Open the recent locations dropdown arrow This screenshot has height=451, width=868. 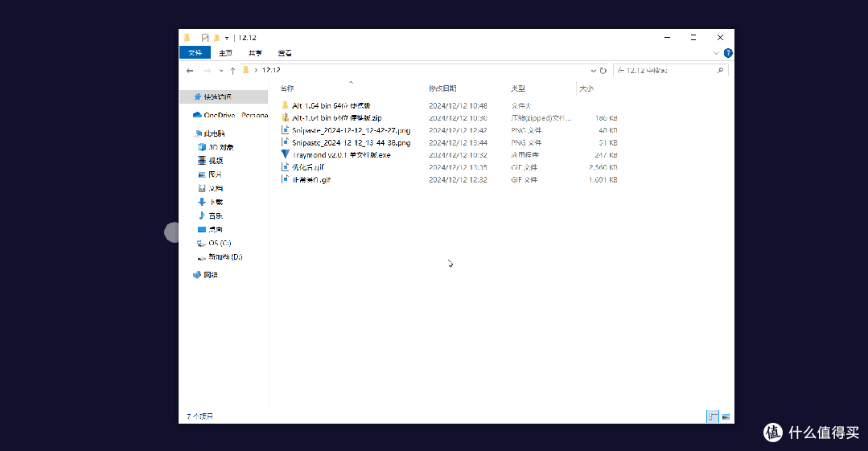[x=221, y=70]
